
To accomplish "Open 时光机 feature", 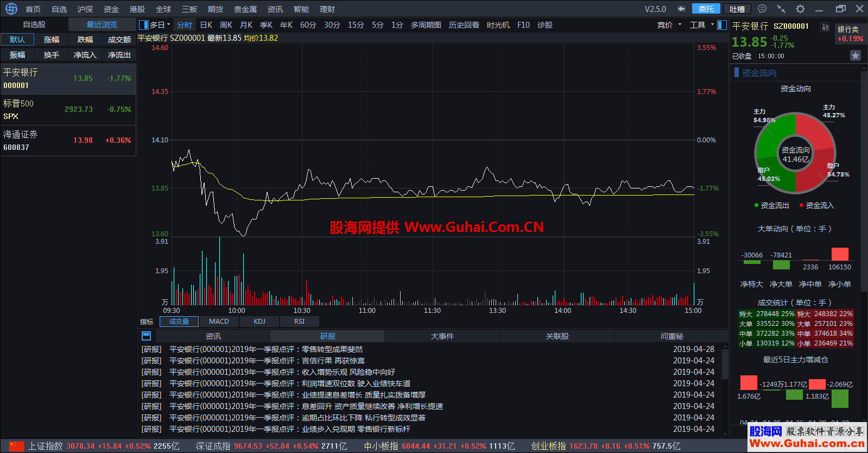I will (x=498, y=25).
